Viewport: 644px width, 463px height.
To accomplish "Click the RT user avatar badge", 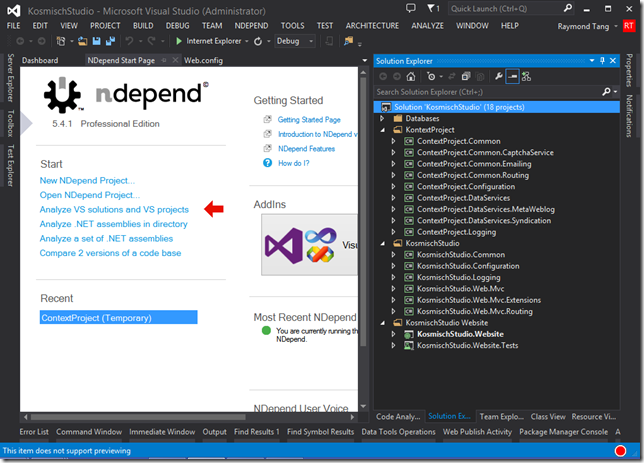I will pyautogui.click(x=629, y=26).
